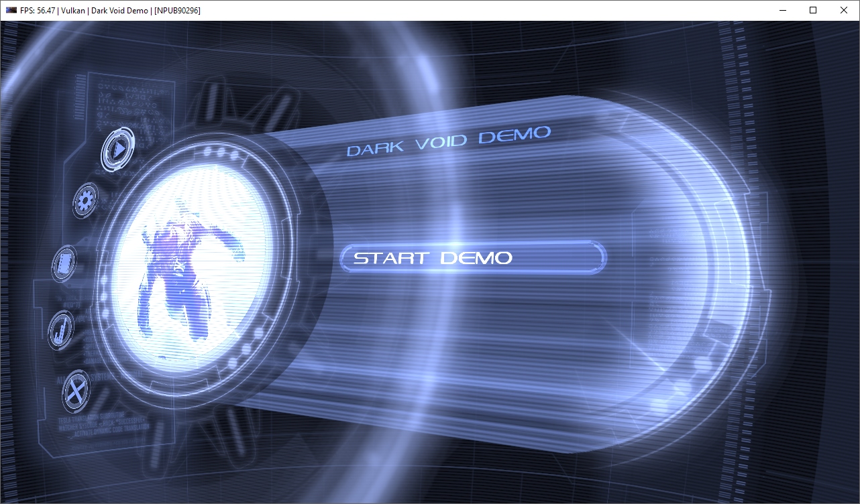Maximize the Dark Void Demo window

[x=813, y=10]
